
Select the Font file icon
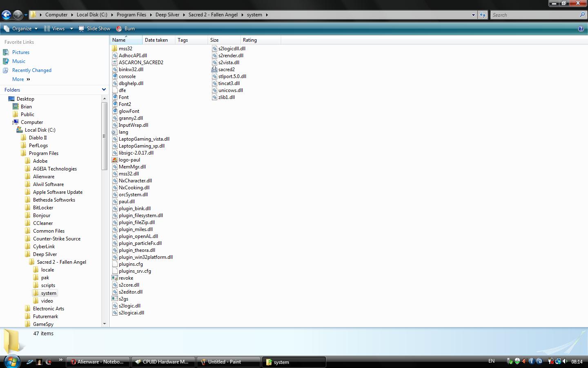[x=115, y=97]
